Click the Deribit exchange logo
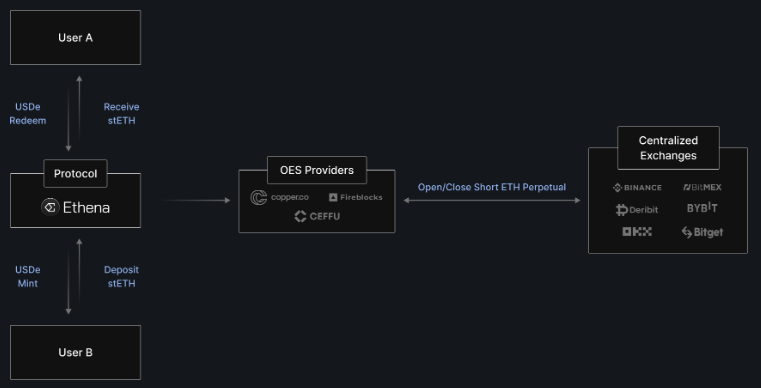The height and width of the screenshot is (388, 761). [x=637, y=210]
